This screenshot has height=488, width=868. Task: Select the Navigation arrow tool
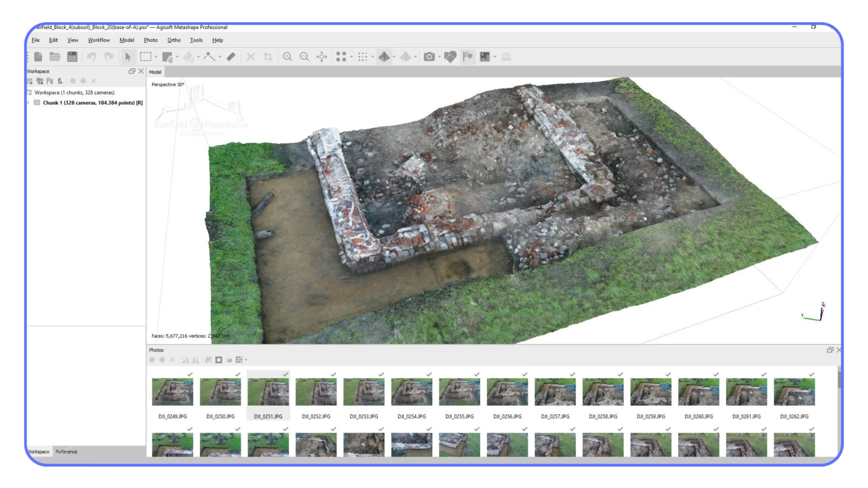click(x=128, y=56)
